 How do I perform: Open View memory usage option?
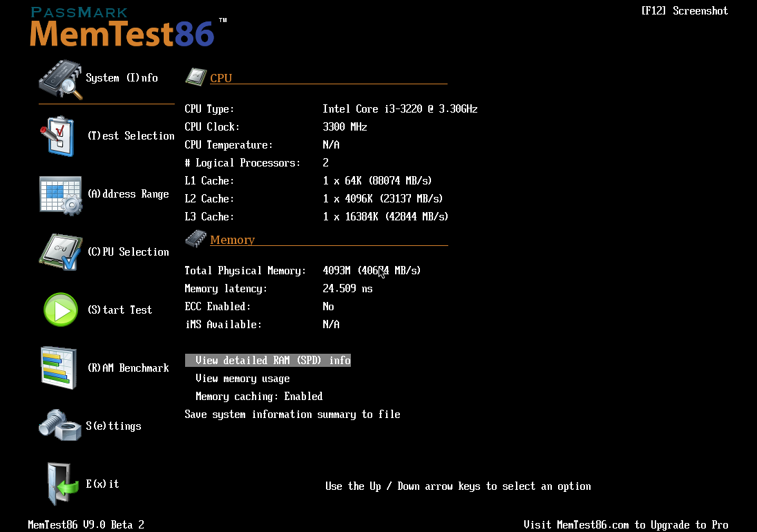(242, 379)
